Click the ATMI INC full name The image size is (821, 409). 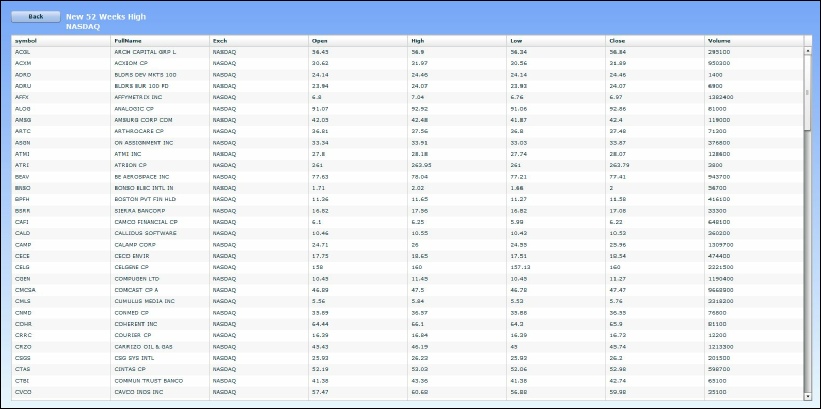[x=128, y=154]
